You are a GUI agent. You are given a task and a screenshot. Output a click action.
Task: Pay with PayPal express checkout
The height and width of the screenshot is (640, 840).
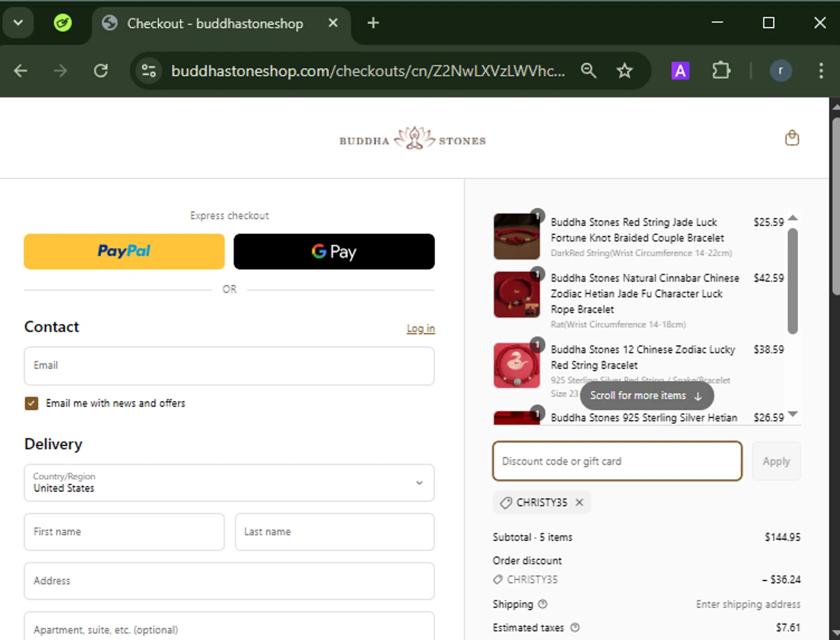[x=124, y=251]
